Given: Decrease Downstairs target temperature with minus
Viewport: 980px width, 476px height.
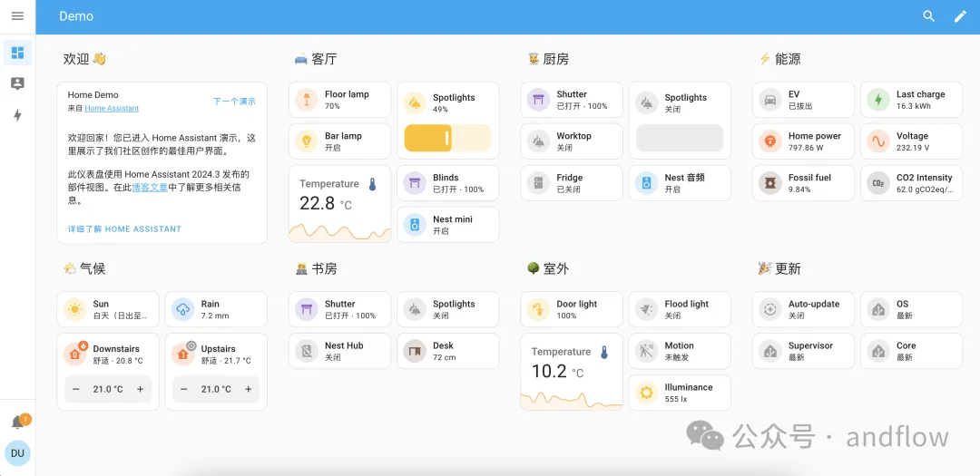Looking at the screenshot, I should pyautogui.click(x=76, y=389).
